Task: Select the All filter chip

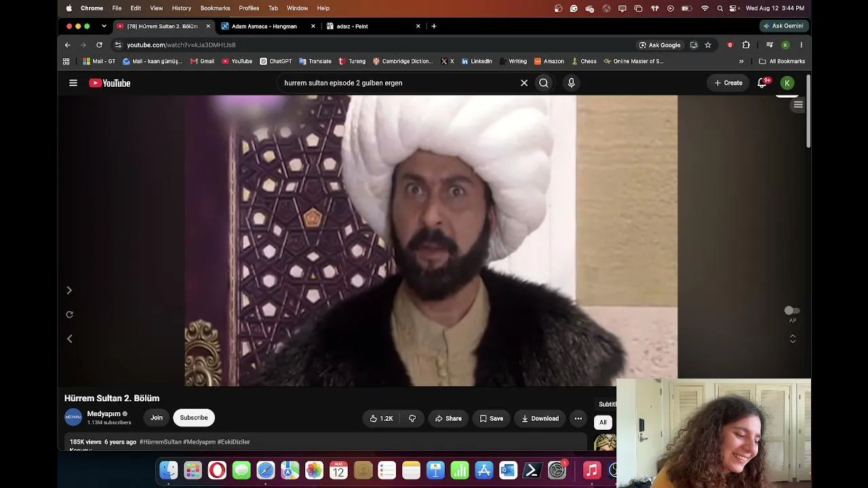Action: pyautogui.click(x=603, y=422)
